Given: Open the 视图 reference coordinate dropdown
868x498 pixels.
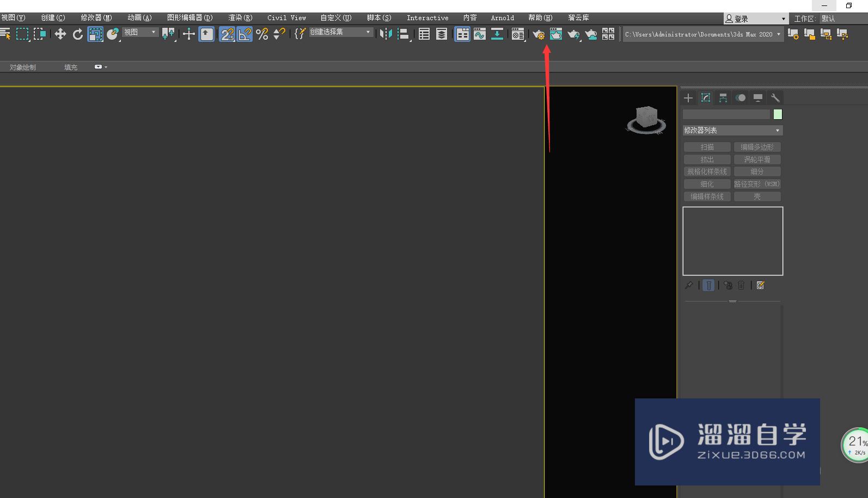Looking at the screenshot, I should click(140, 33).
